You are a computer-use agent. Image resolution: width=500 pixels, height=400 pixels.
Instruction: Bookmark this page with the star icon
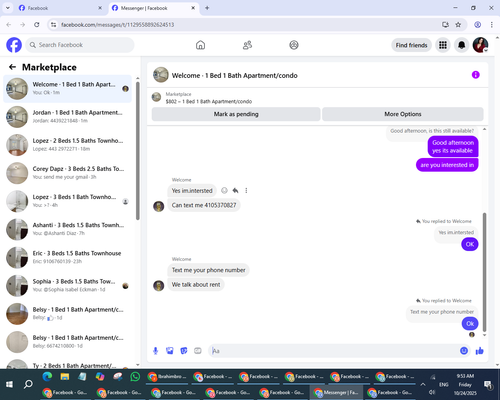(458, 25)
